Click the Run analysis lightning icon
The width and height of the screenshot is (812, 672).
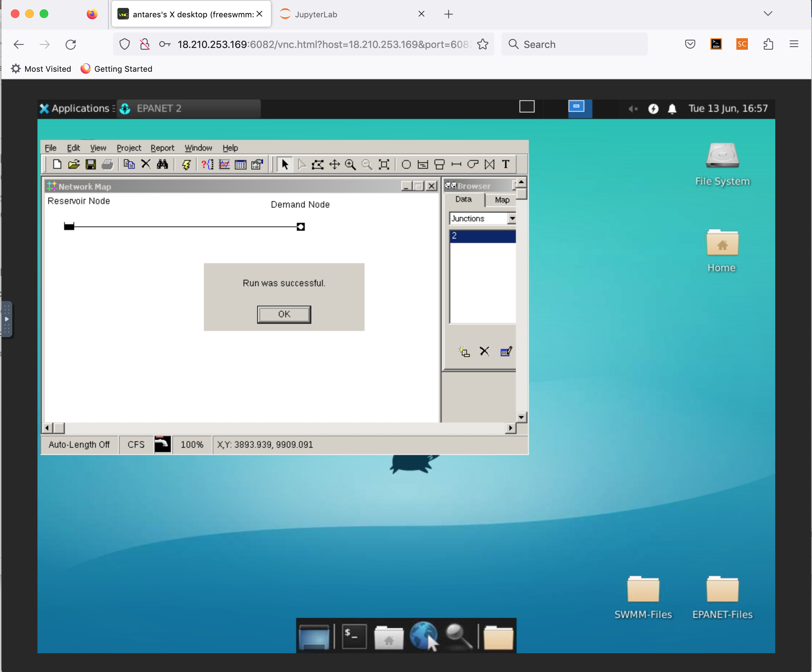[x=186, y=164]
